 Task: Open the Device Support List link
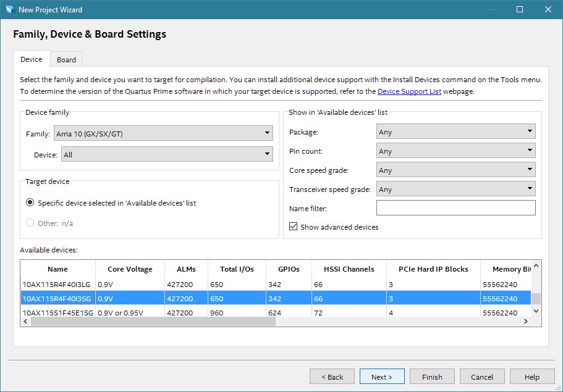(x=409, y=91)
